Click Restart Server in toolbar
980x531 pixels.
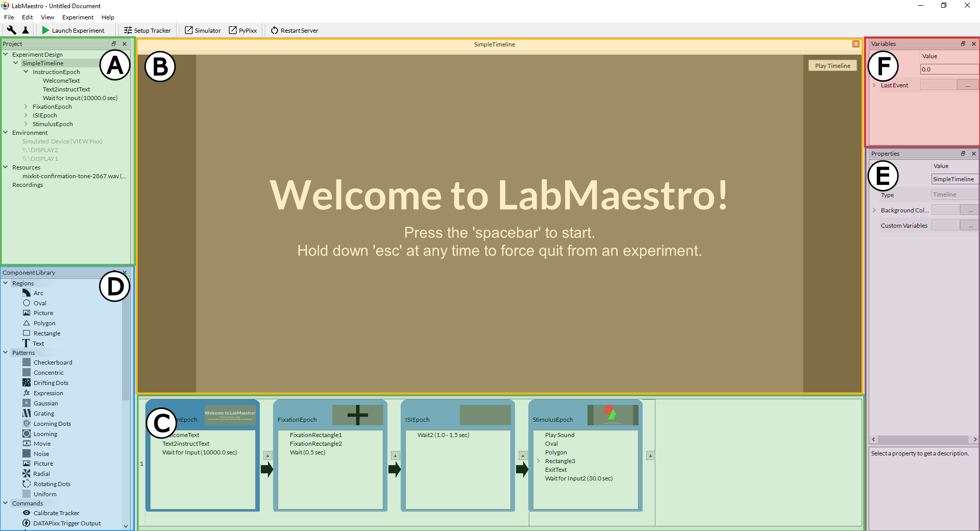[x=295, y=31]
